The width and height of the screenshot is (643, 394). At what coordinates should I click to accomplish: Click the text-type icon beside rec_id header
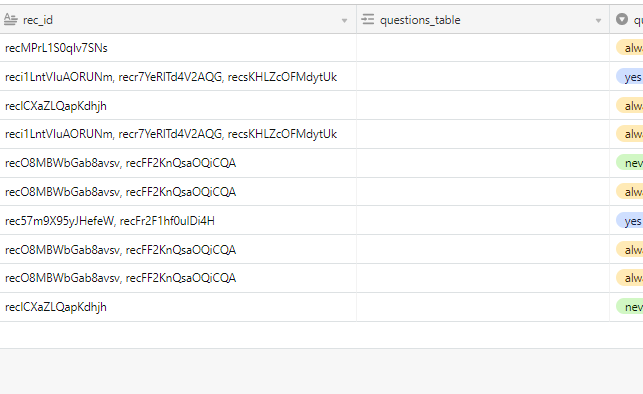10,19
